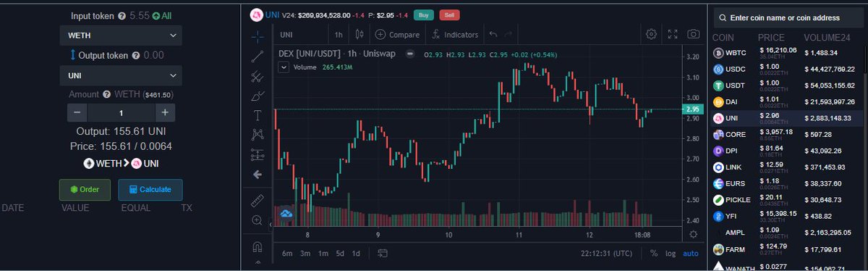Screen dimensions: 868x271
Task: Open the candlestick chart style selector
Action: (360, 34)
